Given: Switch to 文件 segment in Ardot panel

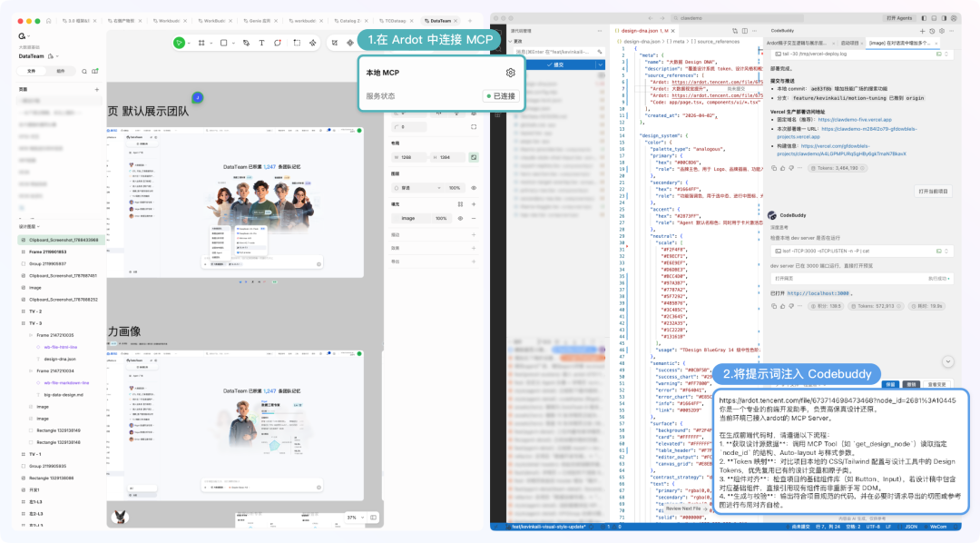Looking at the screenshot, I should coord(31,72).
